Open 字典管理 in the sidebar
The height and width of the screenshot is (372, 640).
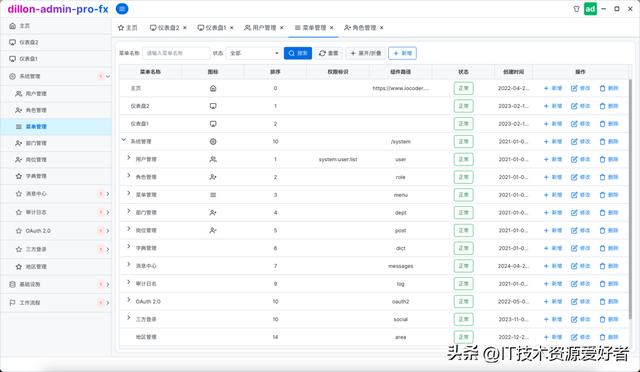coord(56,176)
